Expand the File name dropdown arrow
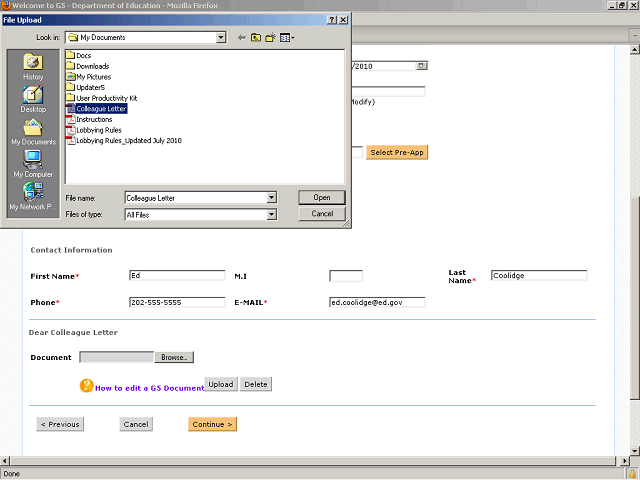This screenshot has width=640, height=480. [271, 198]
